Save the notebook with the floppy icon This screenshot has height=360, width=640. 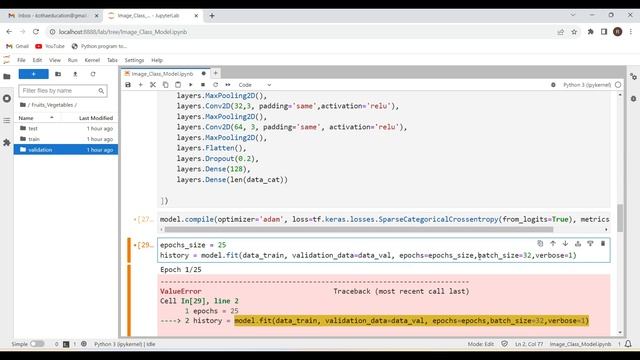[128, 85]
